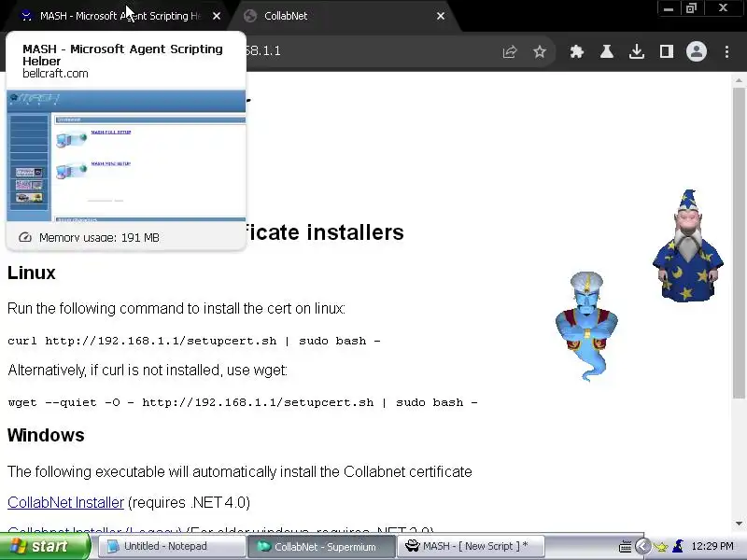This screenshot has height=560, width=747.
Task: Click the memory usage gauge icon
Action: click(25, 237)
